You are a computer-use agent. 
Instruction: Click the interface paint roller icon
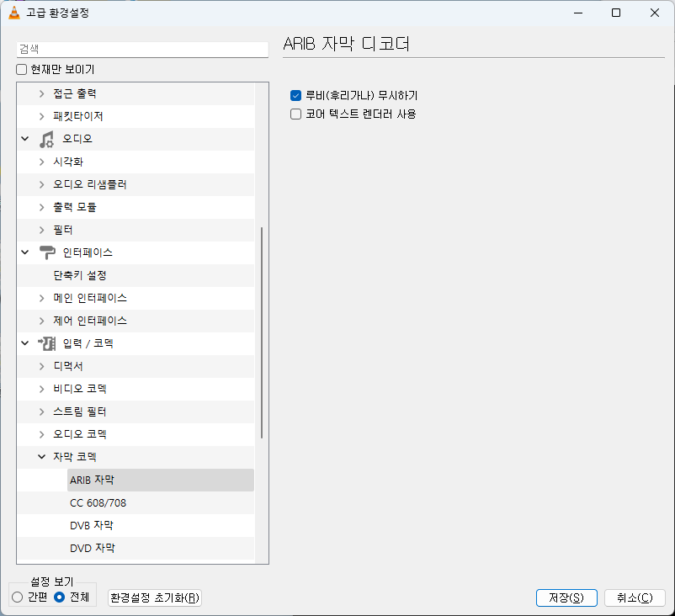click(x=47, y=252)
